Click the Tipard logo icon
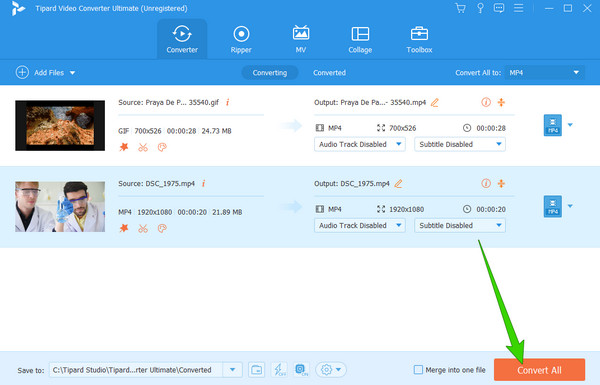This screenshot has width=600, height=385. (18, 8)
